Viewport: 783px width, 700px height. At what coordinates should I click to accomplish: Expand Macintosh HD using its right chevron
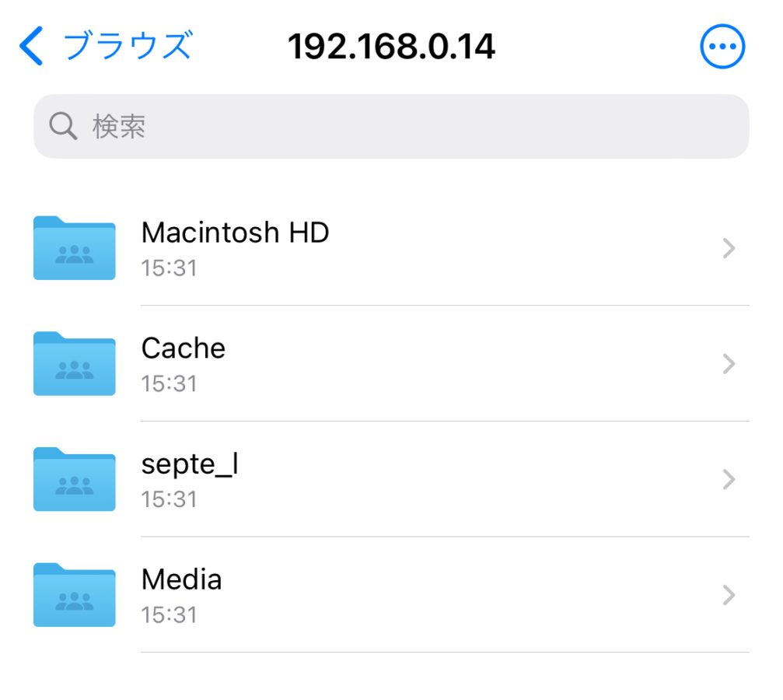click(729, 248)
